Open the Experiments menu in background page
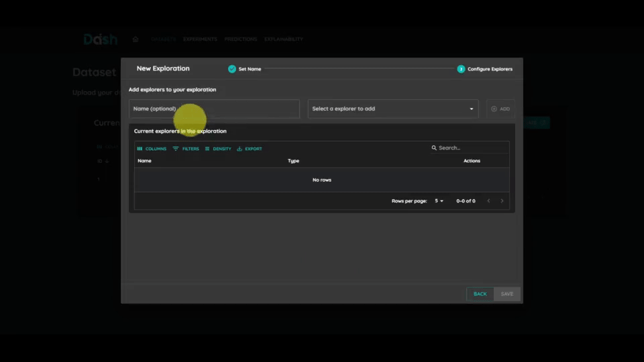The width and height of the screenshot is (644, 362). 200,39
